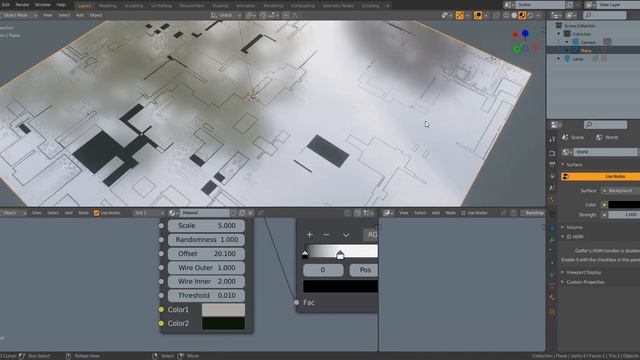This screenshot has height=360, width=640.
Task: Click the outliner search field
Action: tap(604, 15)
